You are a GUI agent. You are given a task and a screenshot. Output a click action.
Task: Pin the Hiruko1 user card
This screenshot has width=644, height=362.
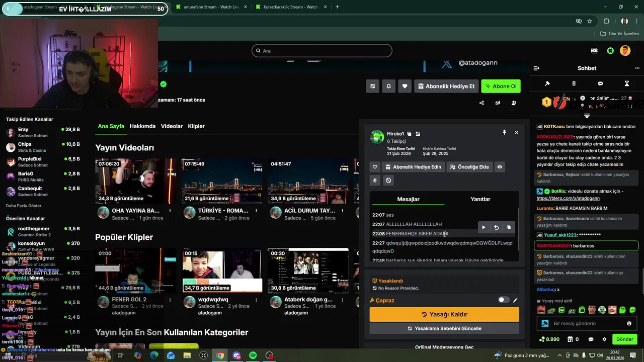pyautogui.click(x=504, y=132)
